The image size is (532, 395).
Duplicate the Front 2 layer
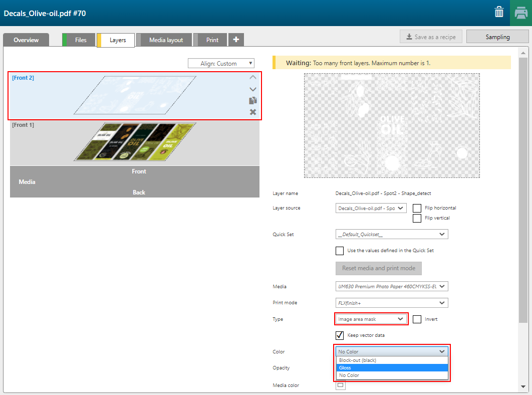253,101
